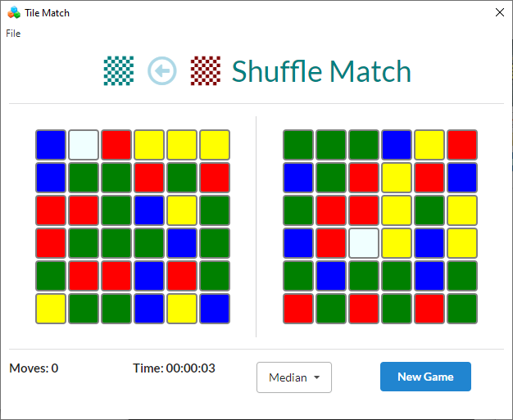Select the empty white tile in left grid
The width and height of the screenshot is (513, 420).
pos(84,145)
